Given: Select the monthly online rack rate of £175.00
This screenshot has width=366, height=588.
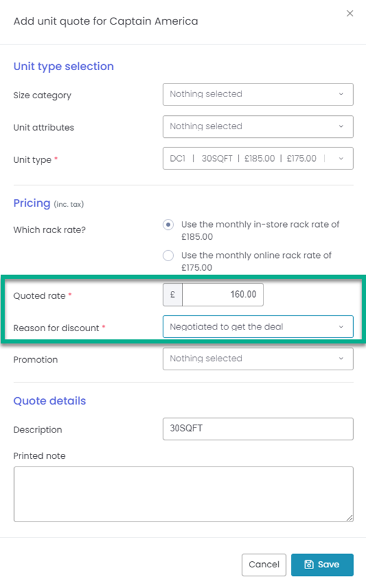Looking at the screenshot, I should [168, 256].
